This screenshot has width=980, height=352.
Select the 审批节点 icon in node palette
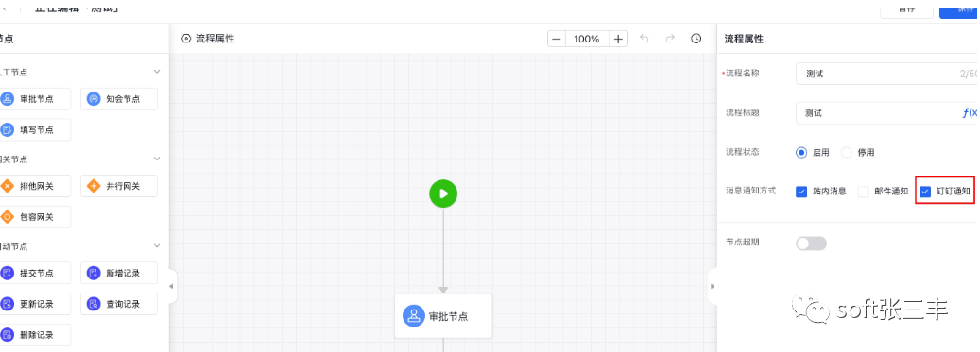point(7,98)
